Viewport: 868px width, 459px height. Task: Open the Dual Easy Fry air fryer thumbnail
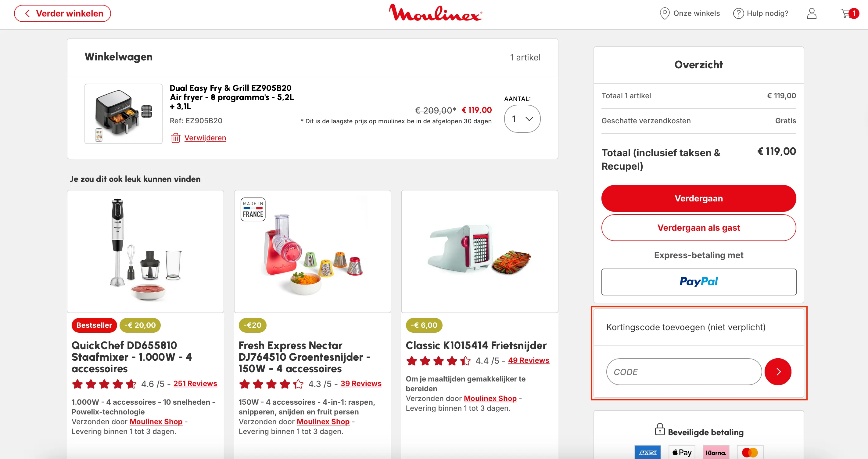(123, 114)
